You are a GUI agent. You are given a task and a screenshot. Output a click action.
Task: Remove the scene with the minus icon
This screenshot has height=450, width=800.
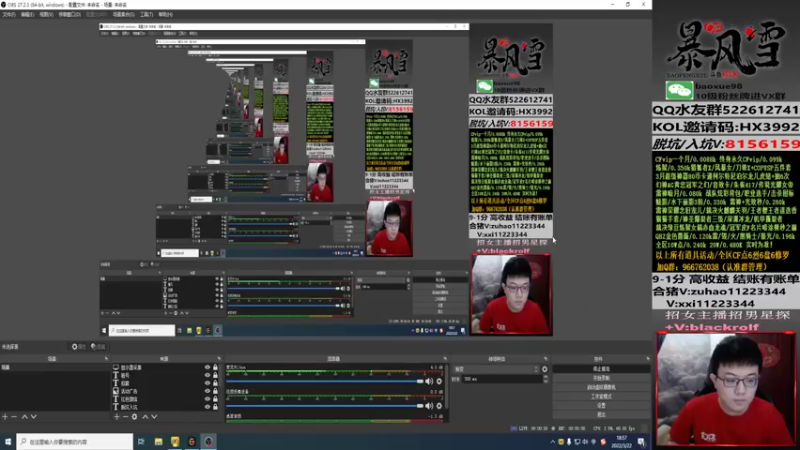tap(14, 417)
